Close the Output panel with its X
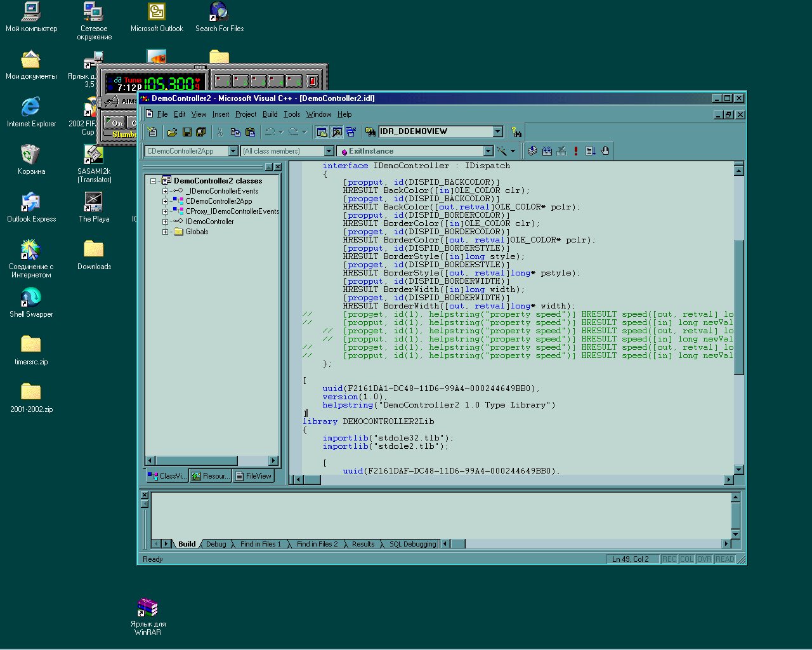The width and height of the screenshot is (812, 650). (x=144, y=495)
